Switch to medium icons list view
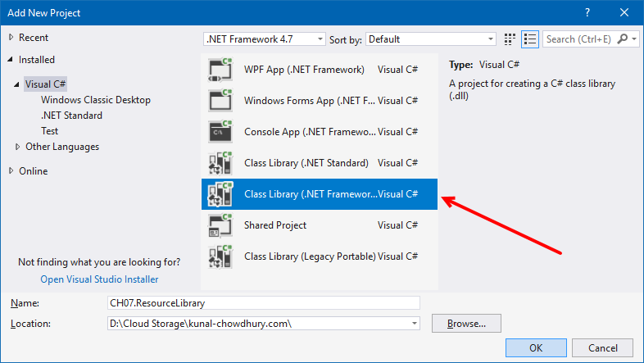644x363 pixels. coord(530,39)
